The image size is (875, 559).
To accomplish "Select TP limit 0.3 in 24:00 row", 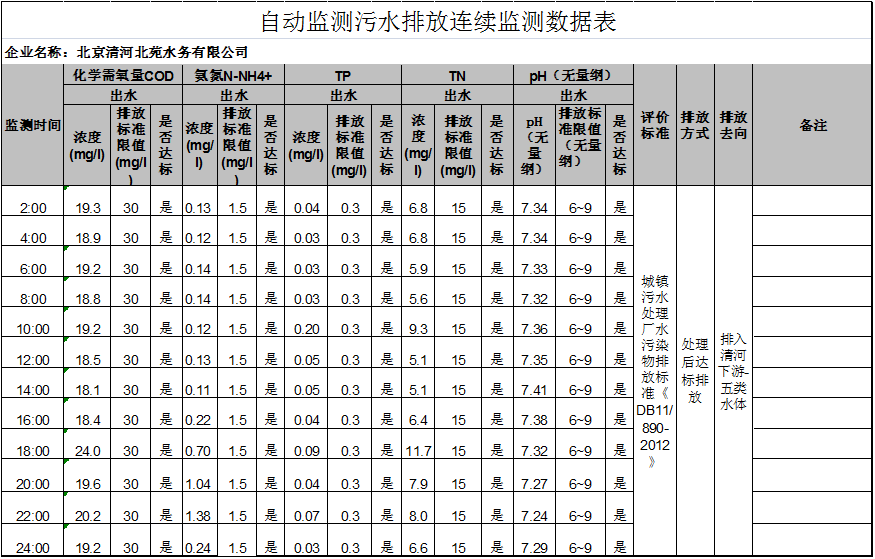I will (x=350, y=540).
